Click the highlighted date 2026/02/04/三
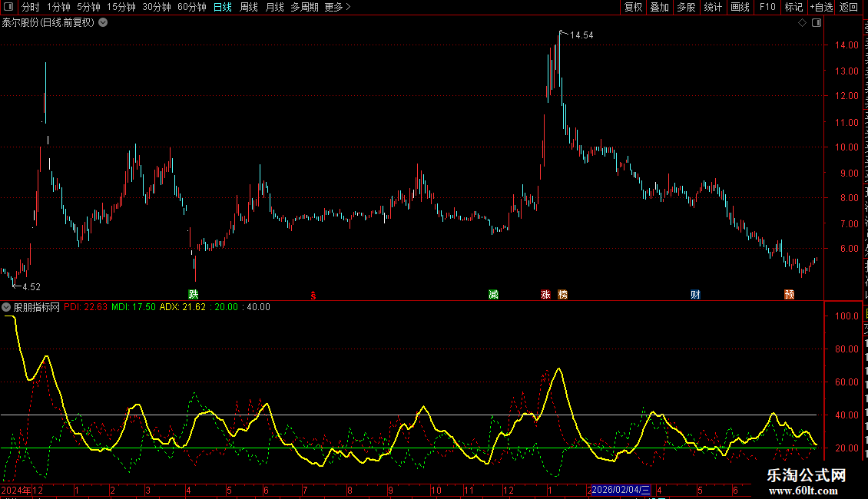The width and height of the screenshot is (868, 499). coord(621,490)
